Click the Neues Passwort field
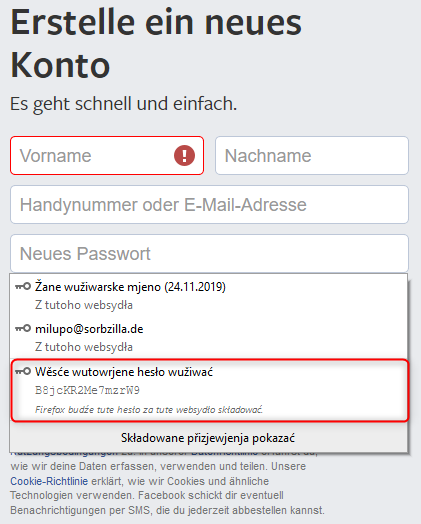The image size is (421, 524). click(x=209, y=253)
